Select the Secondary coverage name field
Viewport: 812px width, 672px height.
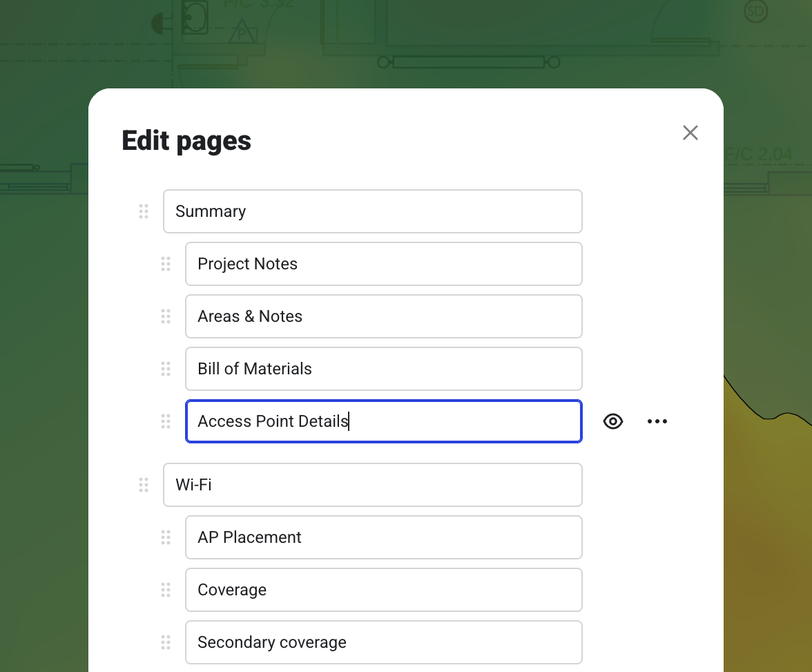point(384,642)
